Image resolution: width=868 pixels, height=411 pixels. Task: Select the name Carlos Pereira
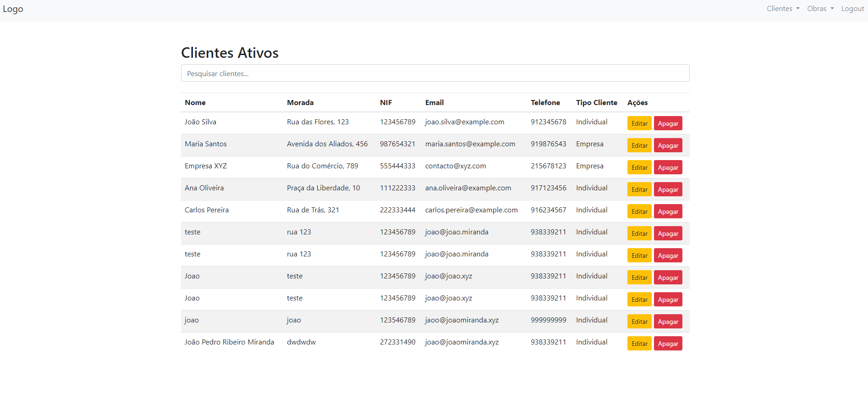pos(207,210)
